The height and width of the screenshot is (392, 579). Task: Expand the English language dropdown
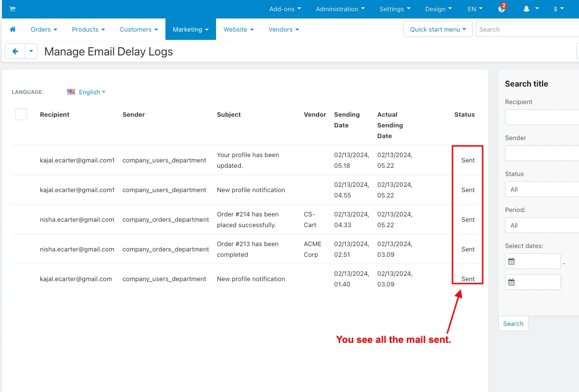pos(92,92)
